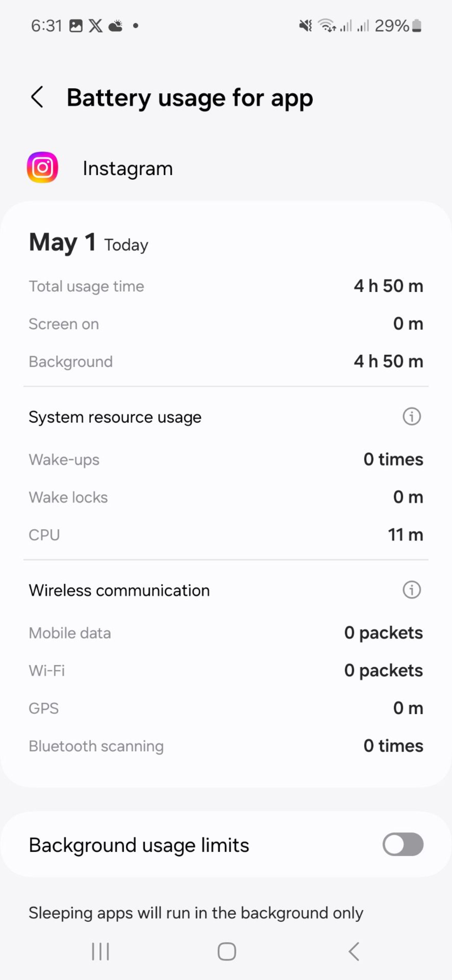Tap the Instagram app name label
The height and width of the screenshot is (980, 452).
click(128, 168)
